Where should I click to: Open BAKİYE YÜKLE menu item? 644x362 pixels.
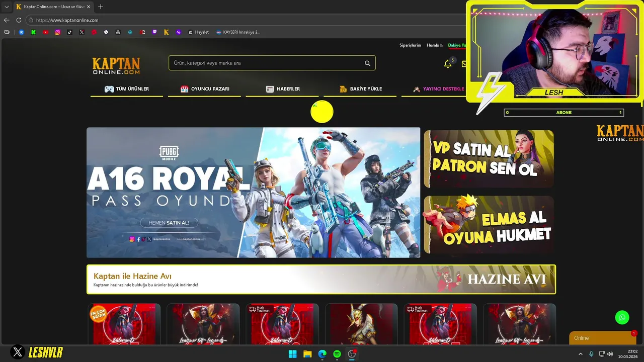pos(360,89)
